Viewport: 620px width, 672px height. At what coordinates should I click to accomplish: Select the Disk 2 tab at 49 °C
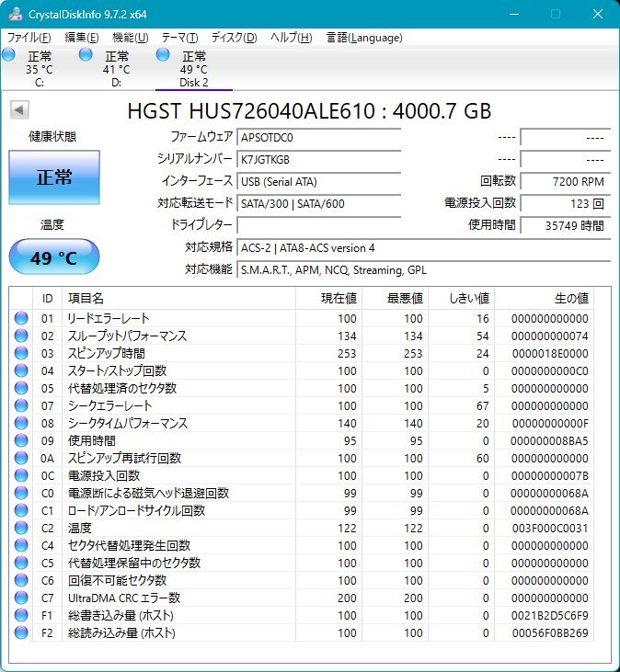coord(194,69)
